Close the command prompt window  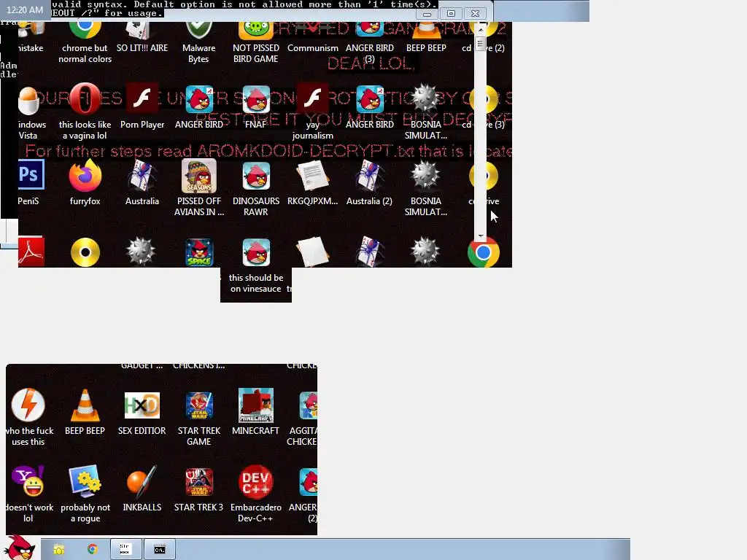475,14
